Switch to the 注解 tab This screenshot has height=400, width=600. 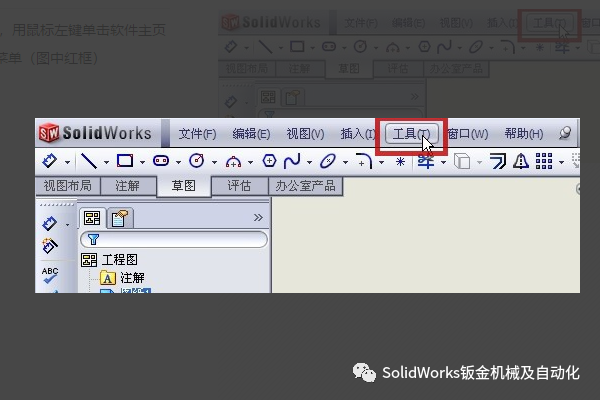(x=128, y=186)
